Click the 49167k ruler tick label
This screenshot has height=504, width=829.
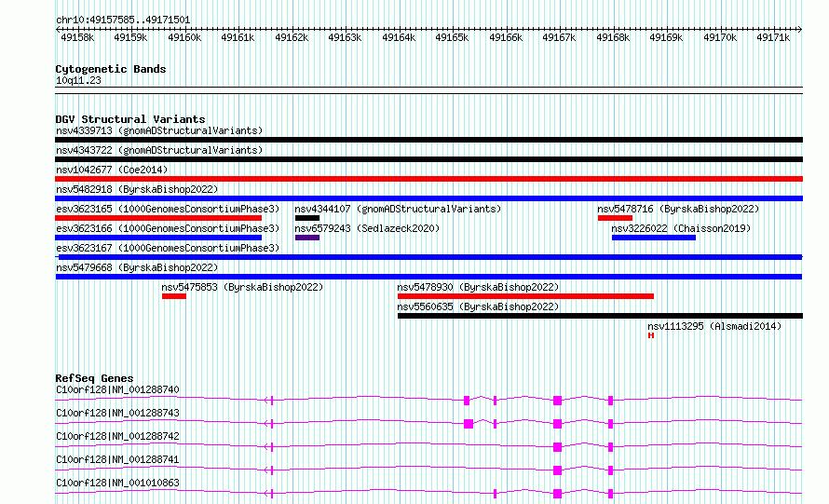click(559, 37)
